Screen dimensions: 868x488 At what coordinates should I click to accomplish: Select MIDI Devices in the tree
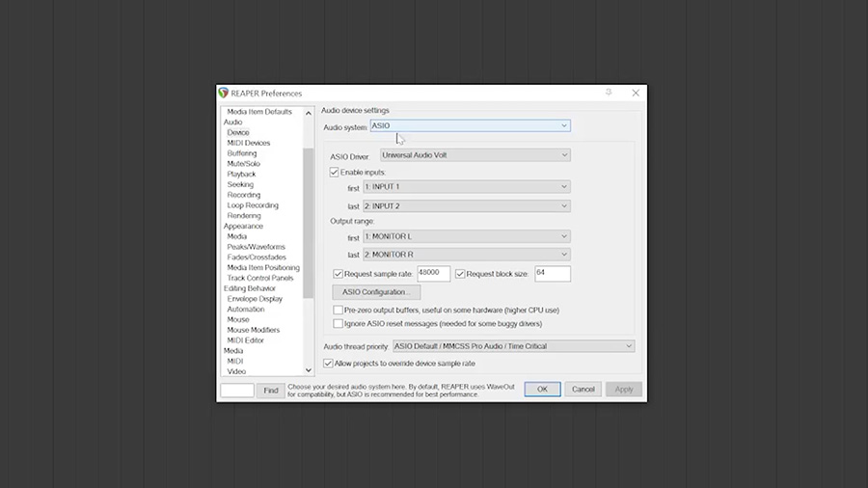coord(249,143)
